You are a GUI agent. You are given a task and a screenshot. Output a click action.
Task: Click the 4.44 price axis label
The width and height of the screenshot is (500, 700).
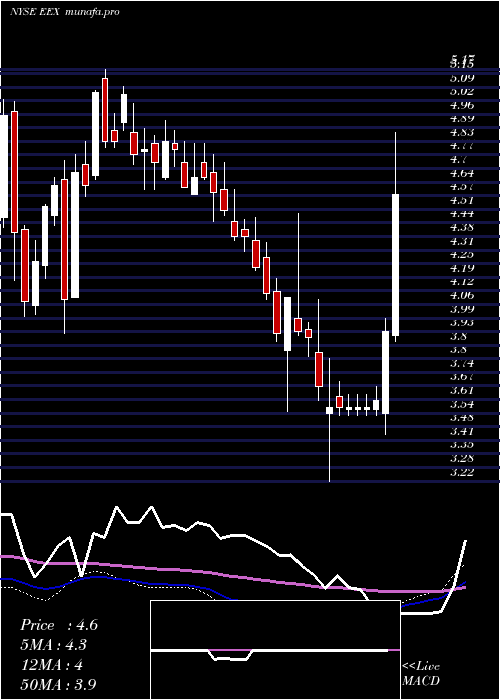tap(462, 214)
